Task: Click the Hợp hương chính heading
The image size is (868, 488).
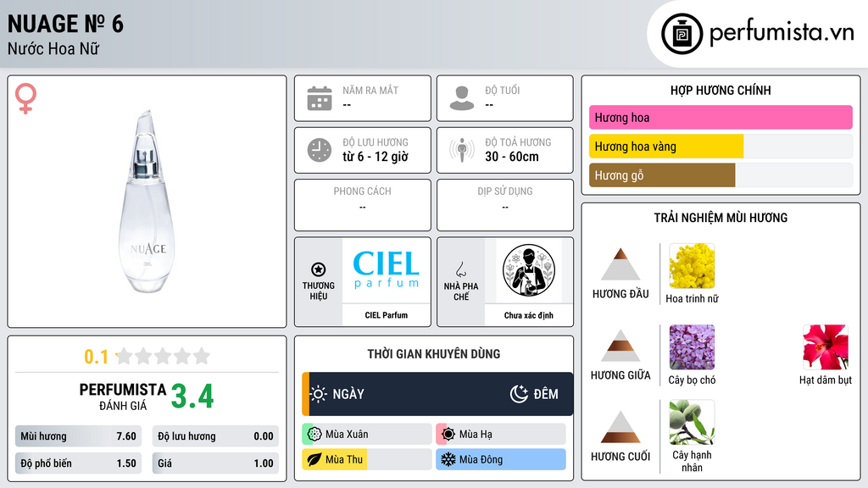Action: (x=721, y=90)
